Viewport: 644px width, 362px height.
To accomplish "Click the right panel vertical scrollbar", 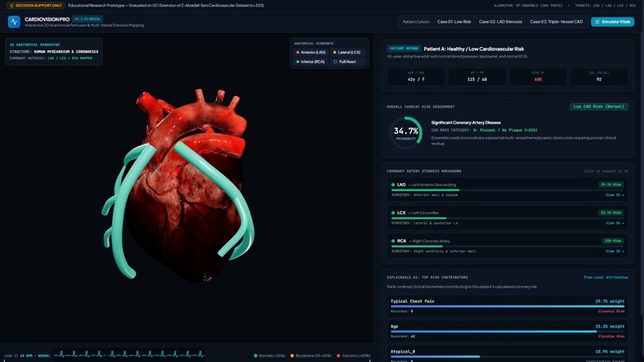I will click(642, 173).
